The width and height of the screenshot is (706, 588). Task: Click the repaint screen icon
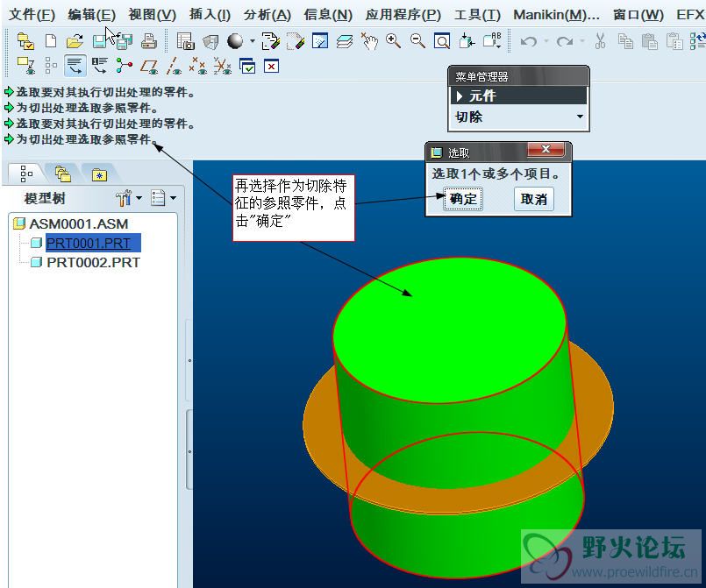click(x=320, y=41)
